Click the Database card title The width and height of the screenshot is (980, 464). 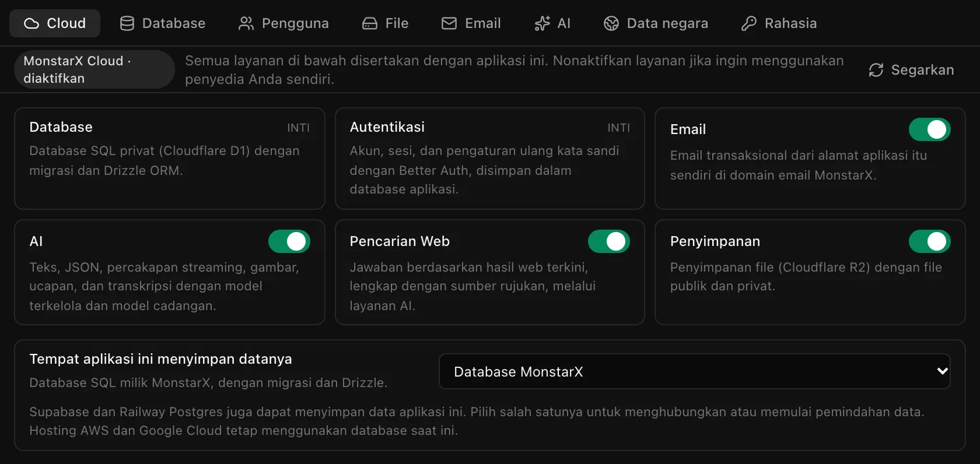(x=61, y=127)
